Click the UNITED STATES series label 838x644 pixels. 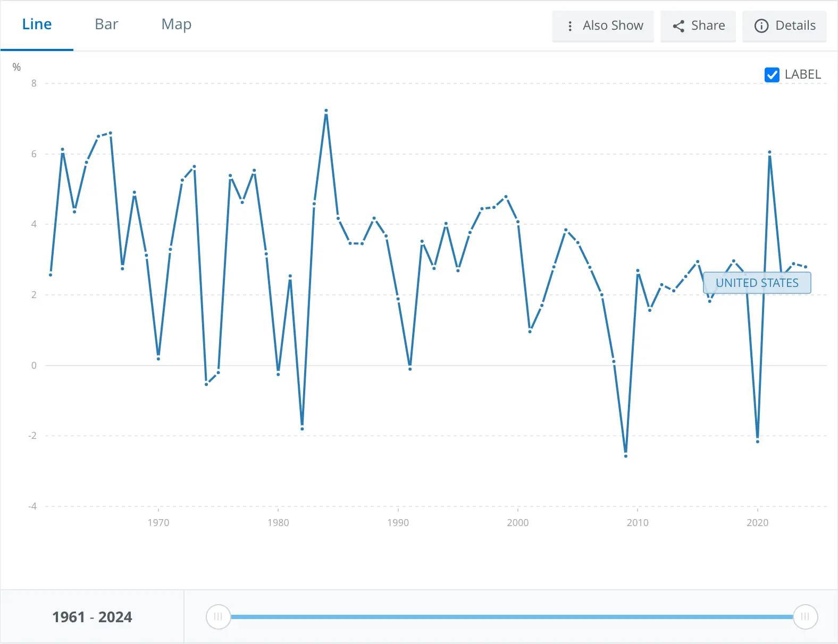pyautogui.click(x=757, y=283)
